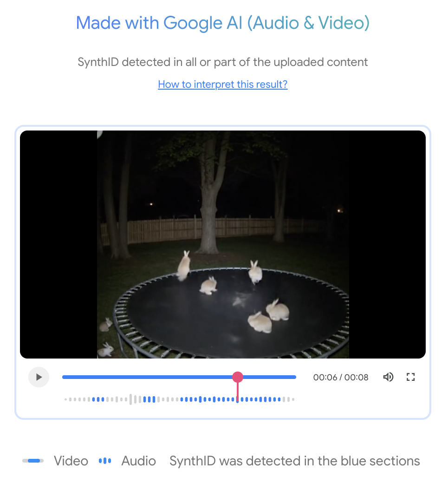Click the audio waveform SynthID track
Image resolution: width=448 pixels, height=483 pixels.
tap(179, 399)
